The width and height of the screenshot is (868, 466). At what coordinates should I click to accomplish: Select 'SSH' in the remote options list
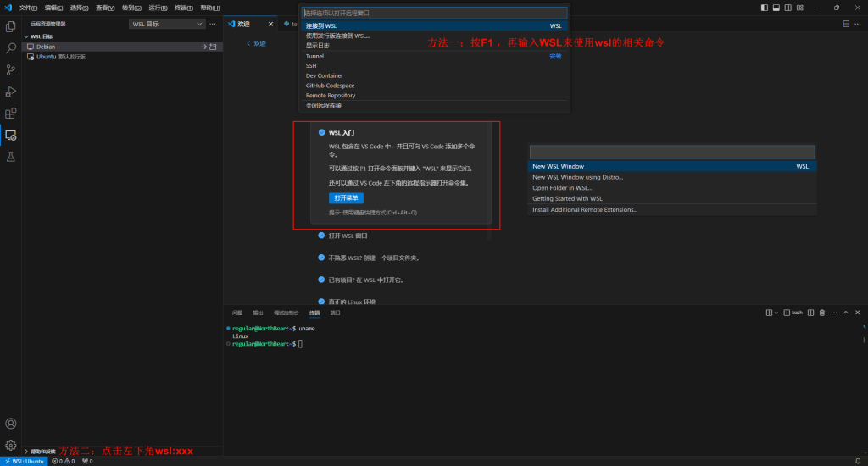click(311, 65)
